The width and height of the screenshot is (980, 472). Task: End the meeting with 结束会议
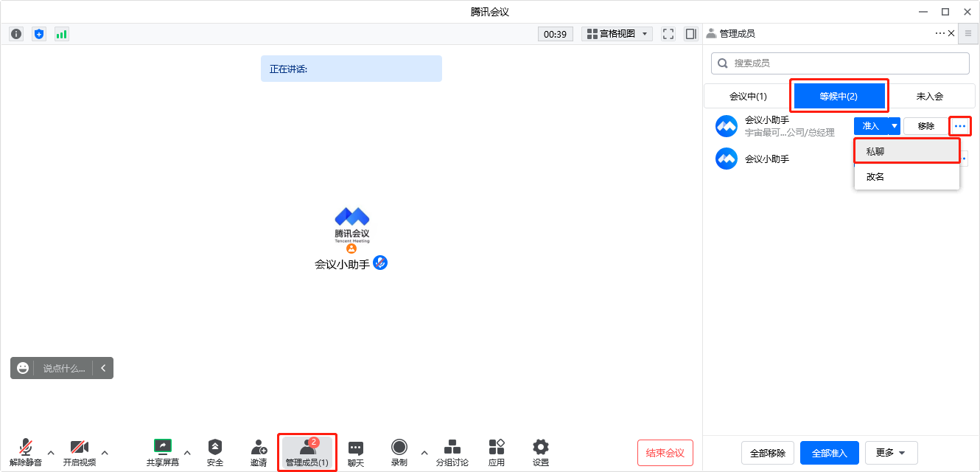tap(665, 453)
